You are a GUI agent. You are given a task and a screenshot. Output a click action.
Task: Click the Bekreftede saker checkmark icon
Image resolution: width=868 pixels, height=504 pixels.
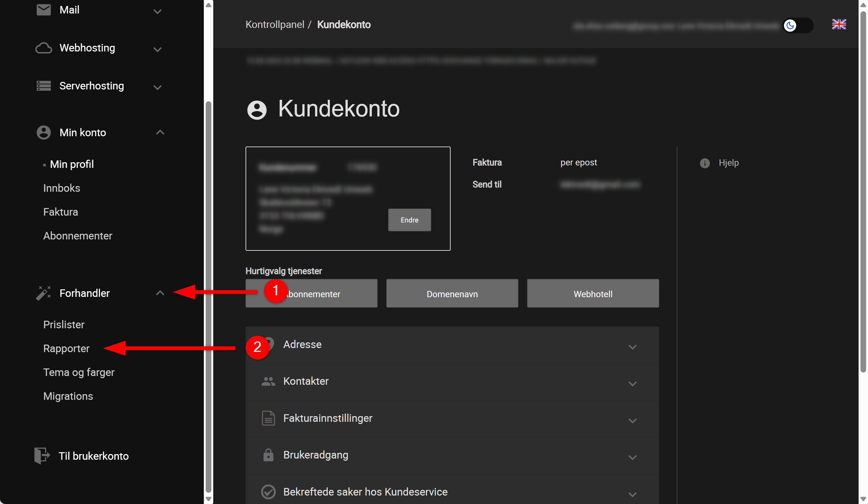pyautogui.click(x=268, y=491)
